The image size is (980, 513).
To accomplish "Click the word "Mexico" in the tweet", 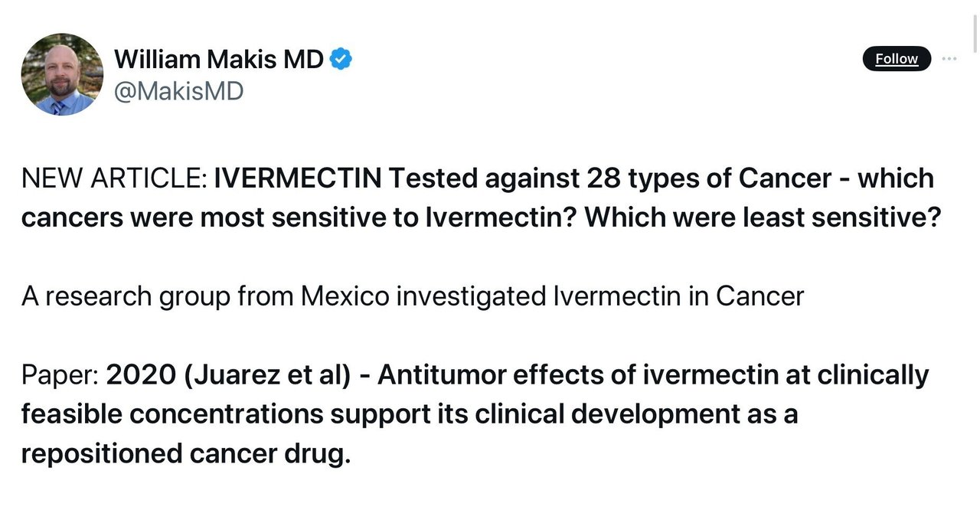I will [x=345, y=296].
